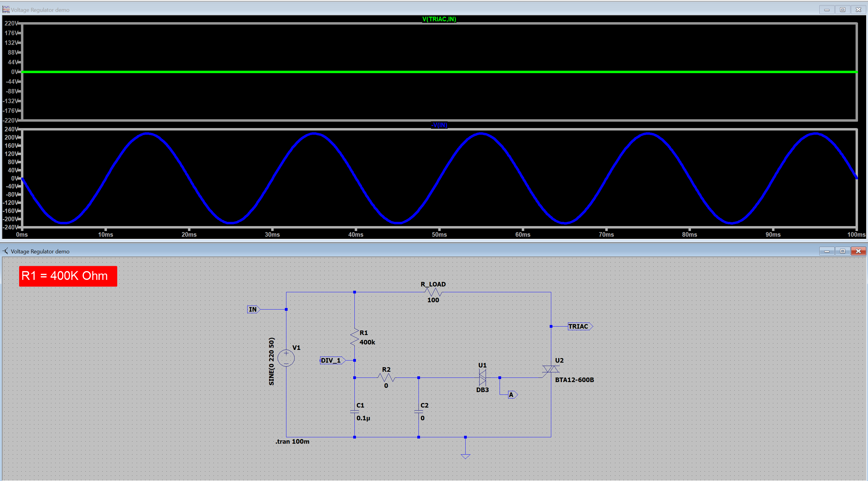Click the 0.1µ value of C1

click(363, 418)
